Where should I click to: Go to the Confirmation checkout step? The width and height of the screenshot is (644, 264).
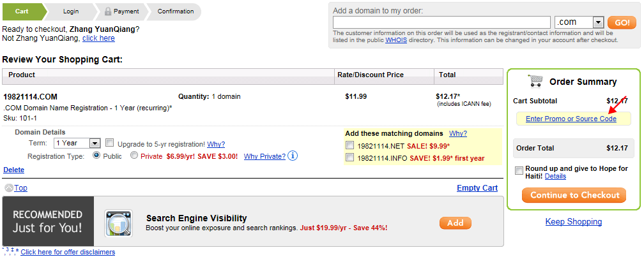(x=175, y=11)
